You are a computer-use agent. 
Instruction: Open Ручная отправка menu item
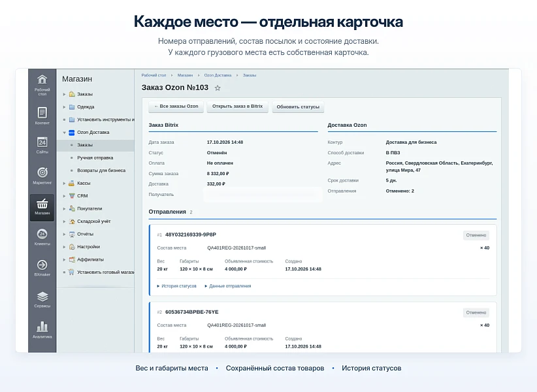95,158
